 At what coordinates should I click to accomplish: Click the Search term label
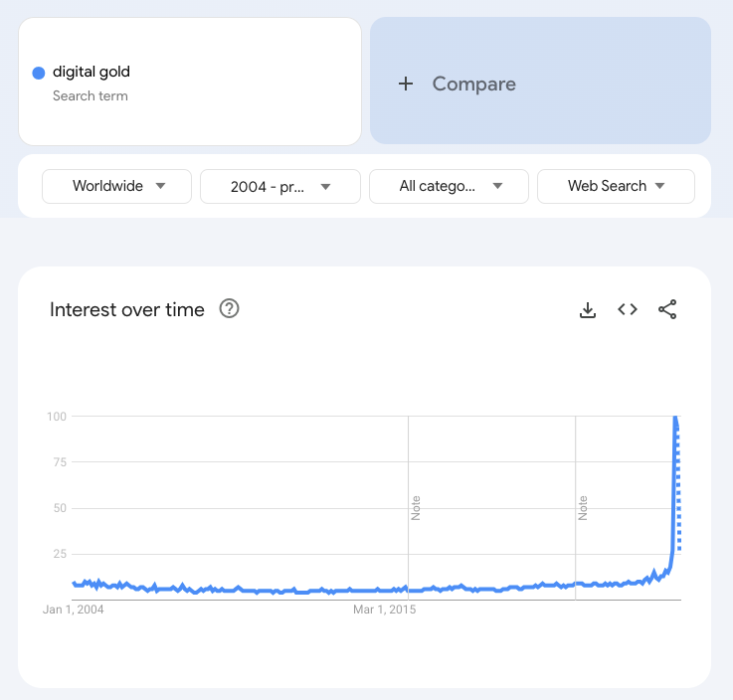point(91,95)
